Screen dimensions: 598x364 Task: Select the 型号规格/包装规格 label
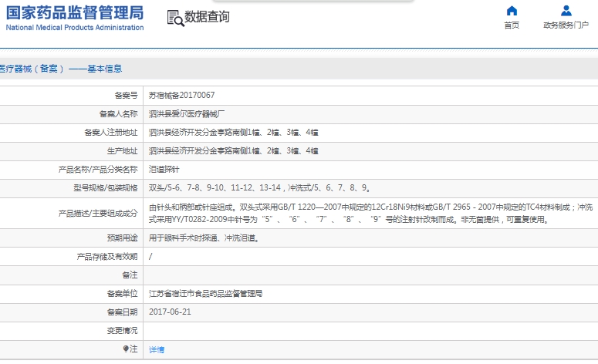click(105, 188)
